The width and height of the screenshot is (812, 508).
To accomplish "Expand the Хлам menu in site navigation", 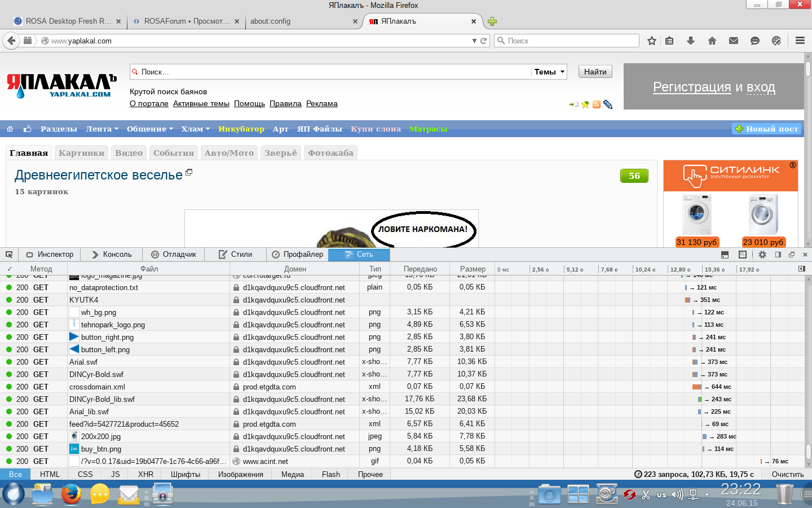I will tap(195, 129).
